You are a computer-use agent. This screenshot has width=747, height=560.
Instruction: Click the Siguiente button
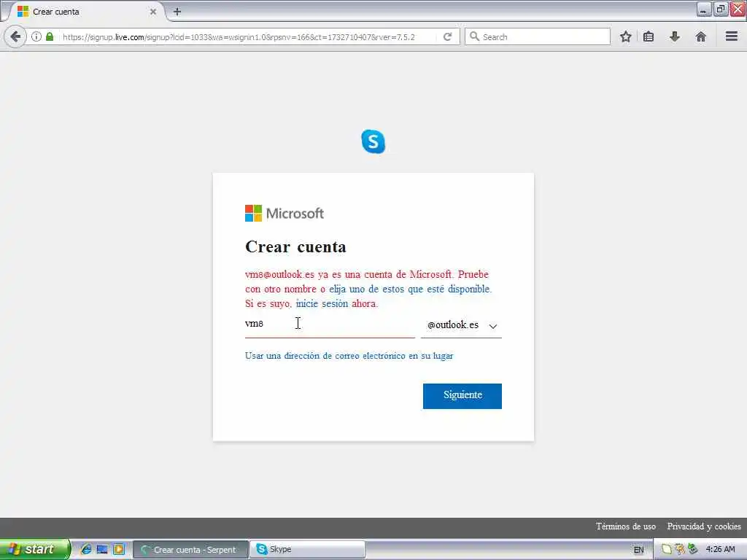[x=462, y=396]
